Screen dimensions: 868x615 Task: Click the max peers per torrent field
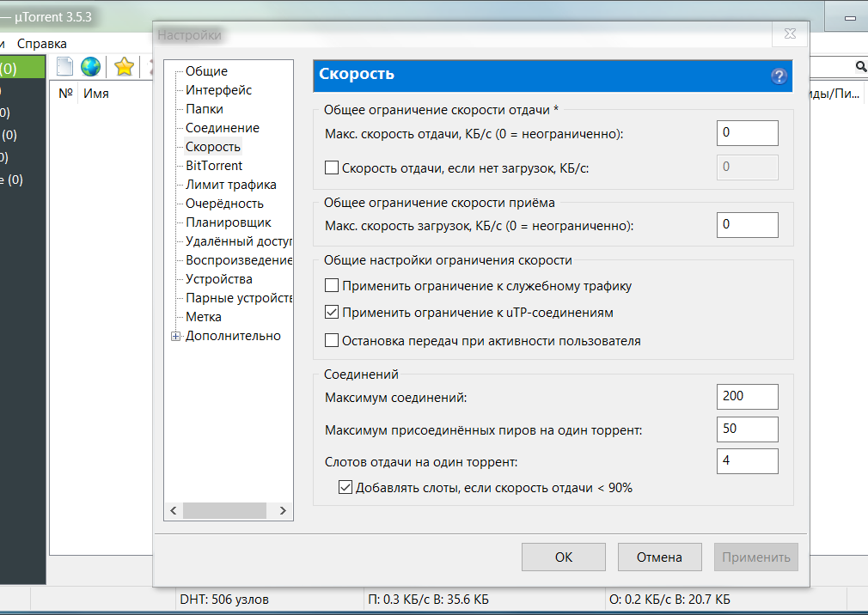[748, 429]
